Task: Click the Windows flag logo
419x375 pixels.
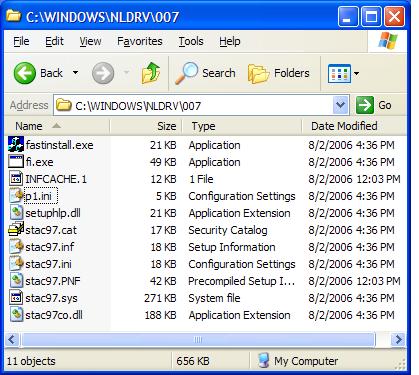Action: (x=388, y=41)
